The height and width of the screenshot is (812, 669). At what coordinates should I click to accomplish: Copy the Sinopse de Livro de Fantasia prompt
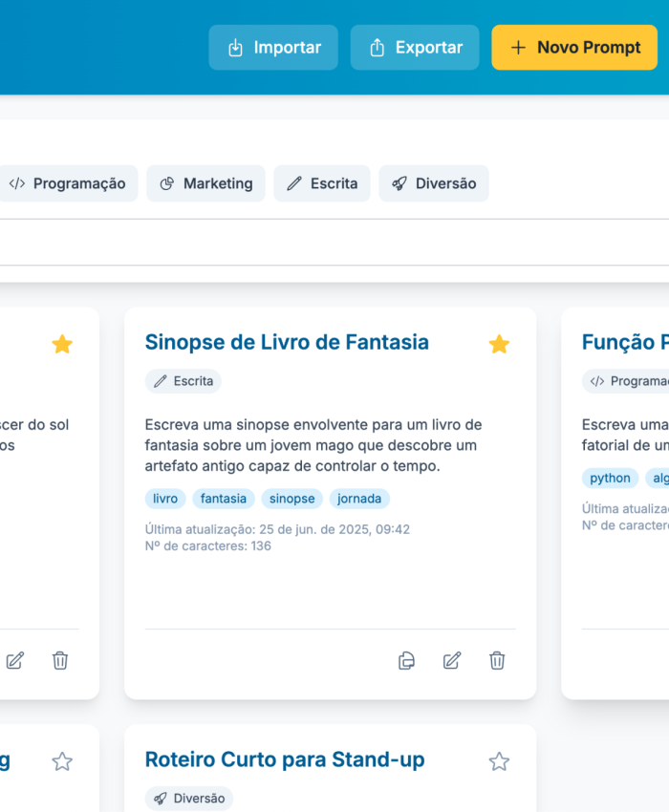(406, 660)
